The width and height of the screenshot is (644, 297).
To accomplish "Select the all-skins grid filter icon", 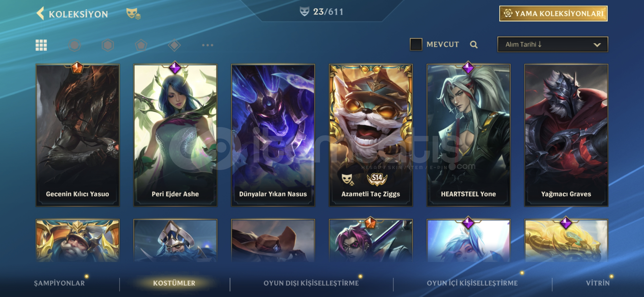I will pyautogui.click(x=41, y=45).
